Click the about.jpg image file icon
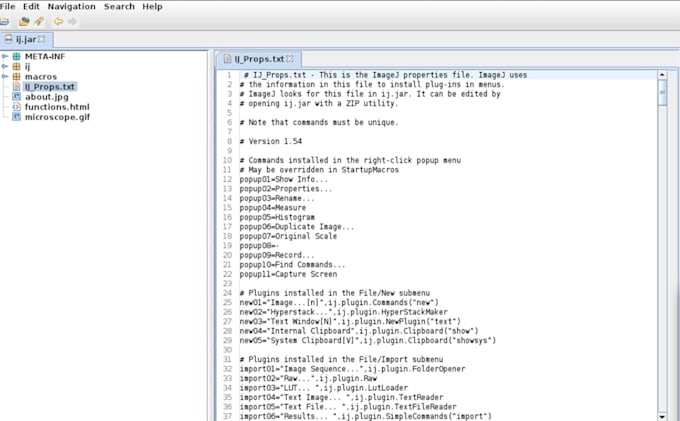 click(16, 97)
